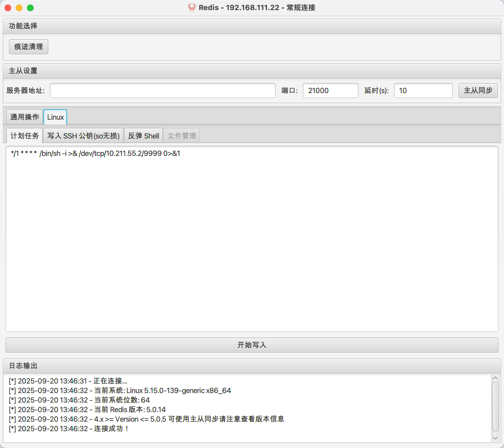
Task: Click the 延时(s): label
Action: (x=376, y=91)
